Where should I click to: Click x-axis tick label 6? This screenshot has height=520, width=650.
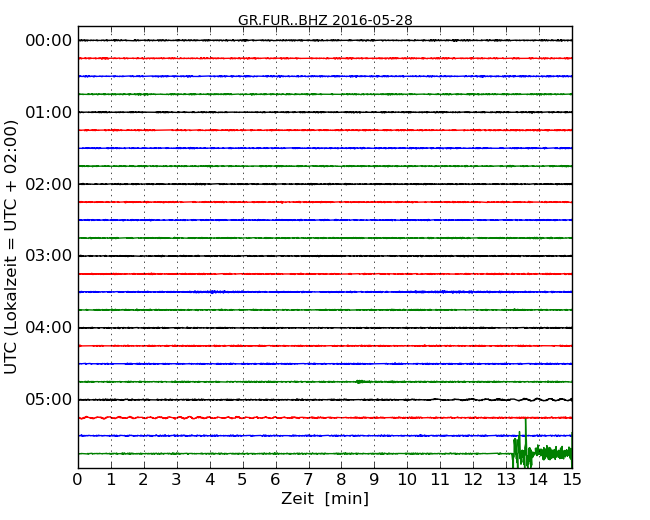point(275,480)
